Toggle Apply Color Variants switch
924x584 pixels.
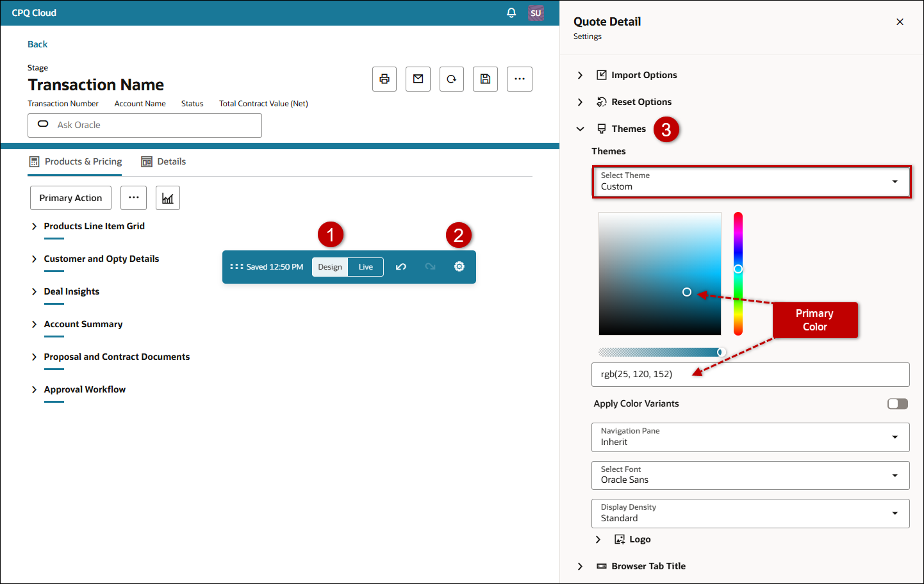click(897, 403)
